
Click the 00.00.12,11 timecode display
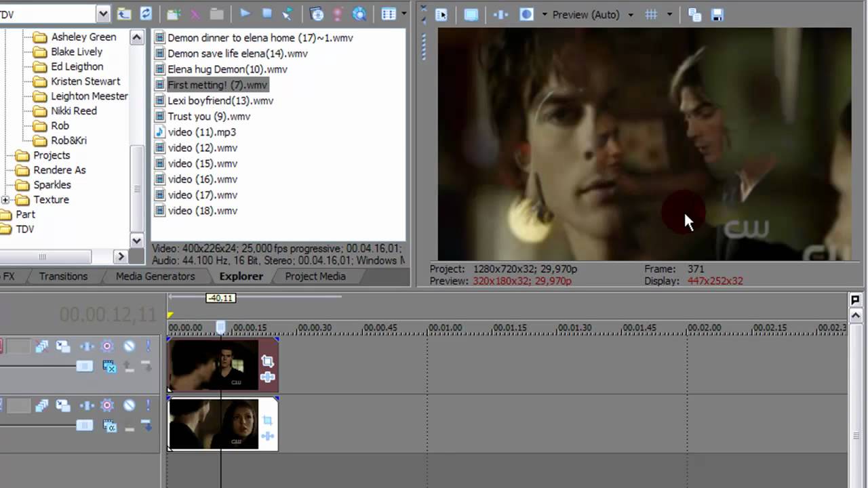click(x=108, y=314)
